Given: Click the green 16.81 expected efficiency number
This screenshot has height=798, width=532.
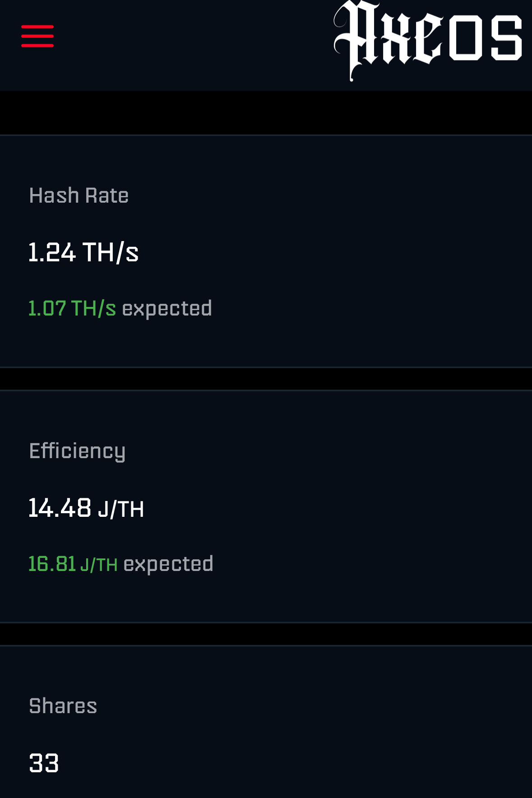Looking at the screenshot, I should click(52, 564).
